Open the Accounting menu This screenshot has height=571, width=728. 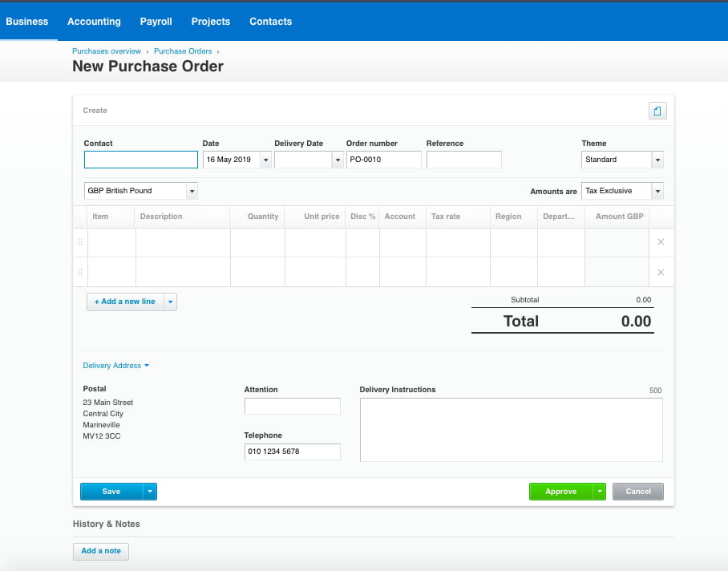94,22
